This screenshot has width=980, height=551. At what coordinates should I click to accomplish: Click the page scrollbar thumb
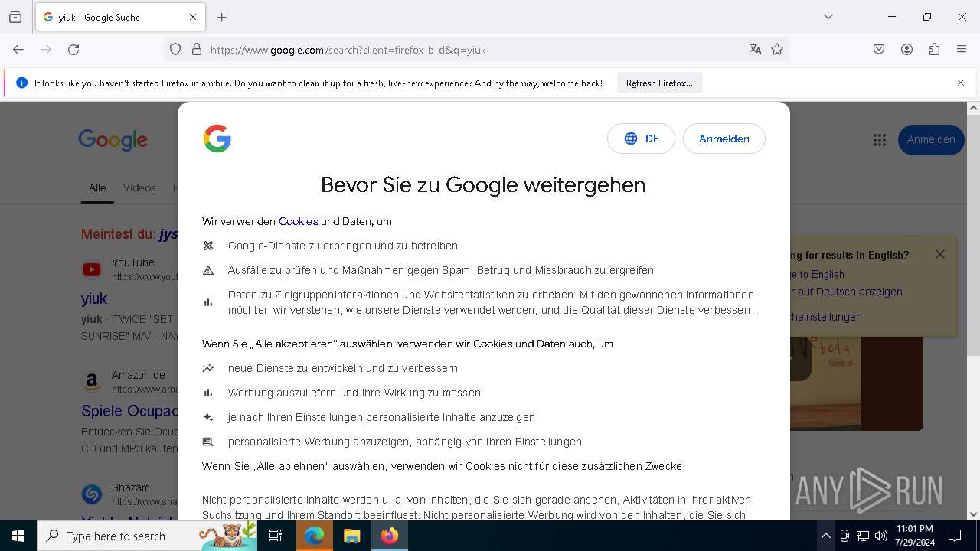pyautogui.click(x=973, y=235)
